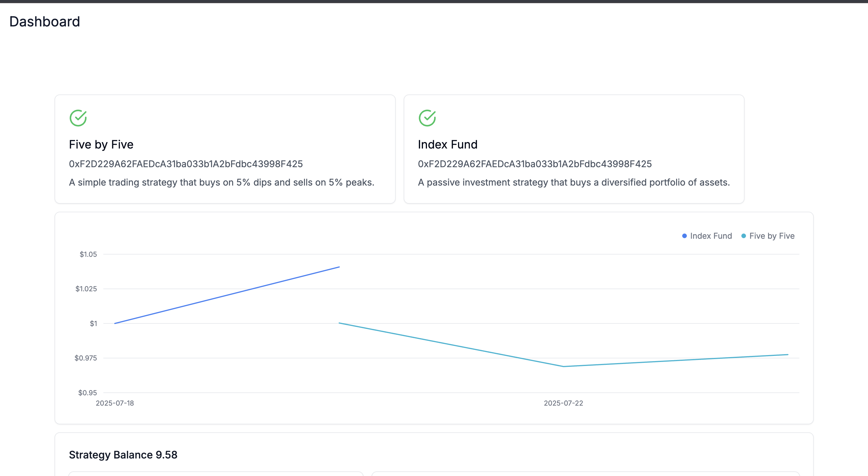Click the Five by Five green checkmark icon
The image size is (868, 476).
pyautogui.click(x=78, y=118)
